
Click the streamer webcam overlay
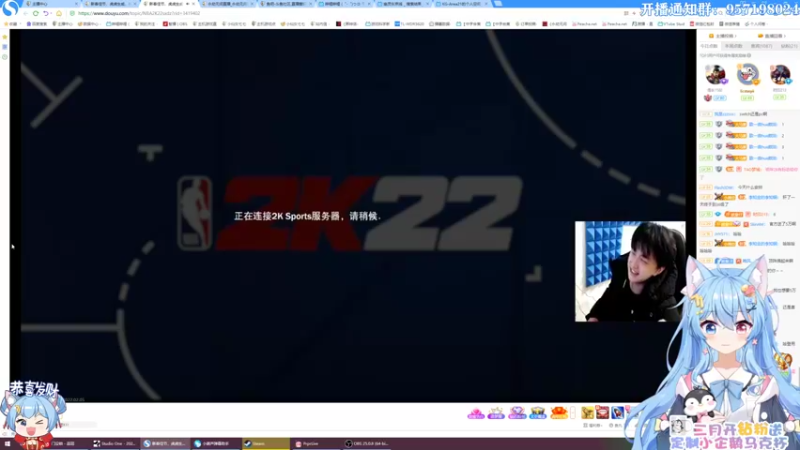click(630, 271)
